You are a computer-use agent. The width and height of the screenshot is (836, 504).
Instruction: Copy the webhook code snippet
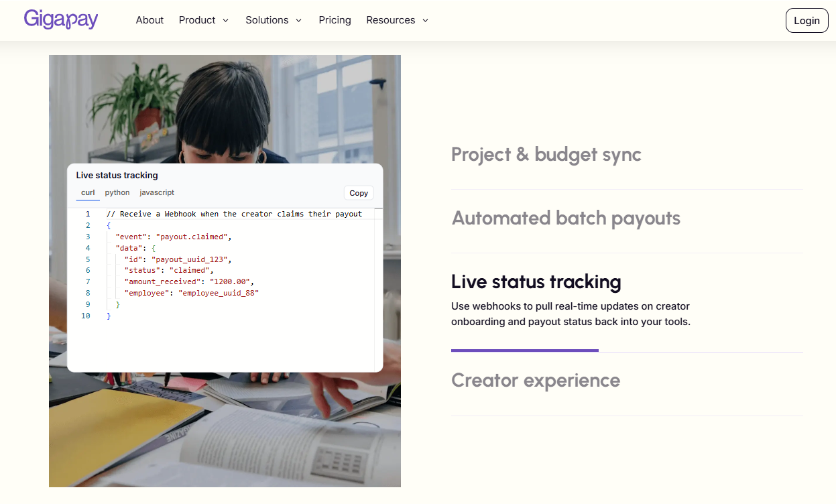coord(359,193)
